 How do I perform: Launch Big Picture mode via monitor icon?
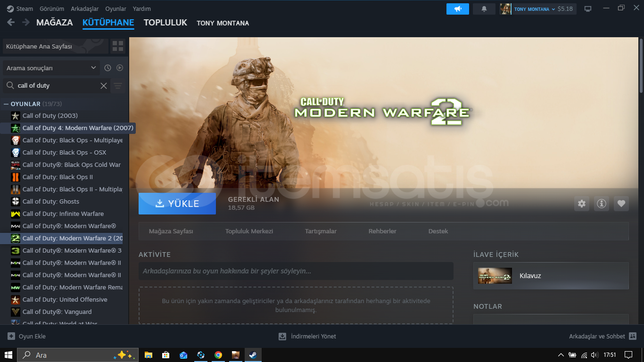[588, 9]
